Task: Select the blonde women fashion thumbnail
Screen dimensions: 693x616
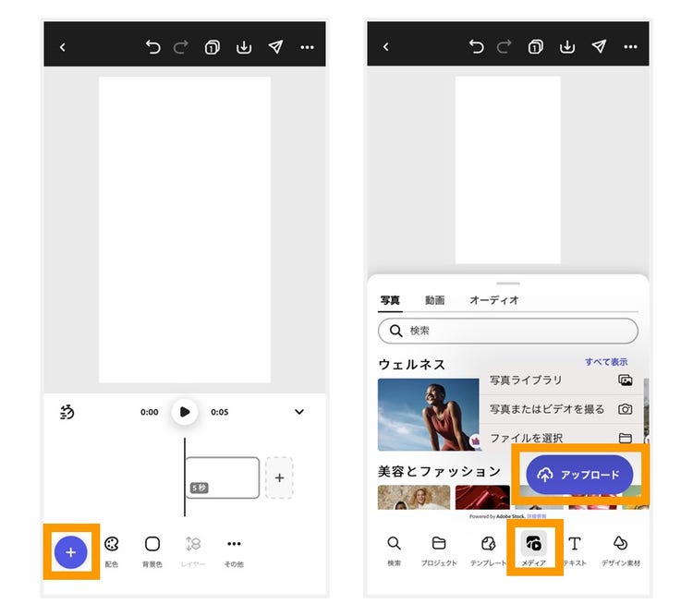Action: click(x=414, y=497)
